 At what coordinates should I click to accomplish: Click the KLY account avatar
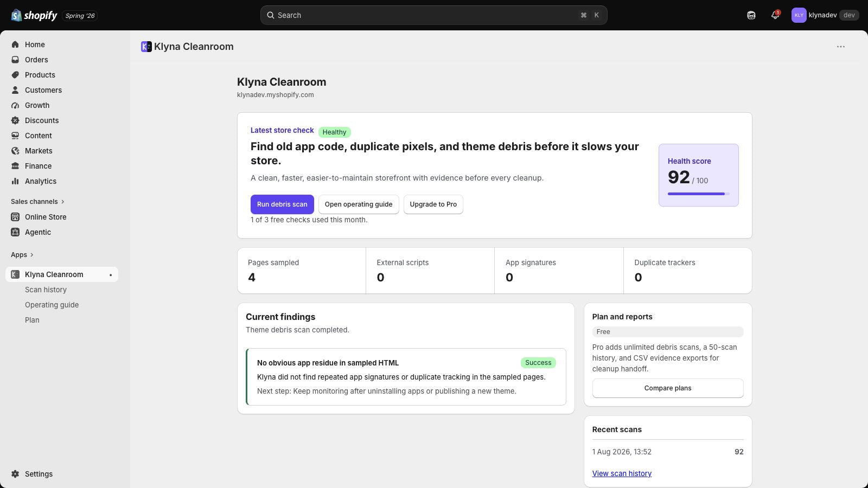(x=799, y=15)
